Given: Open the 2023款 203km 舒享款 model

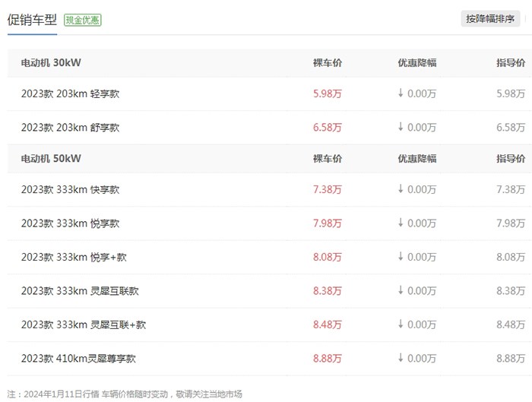Looking at the screenshot, I should (x=70, y=128).
